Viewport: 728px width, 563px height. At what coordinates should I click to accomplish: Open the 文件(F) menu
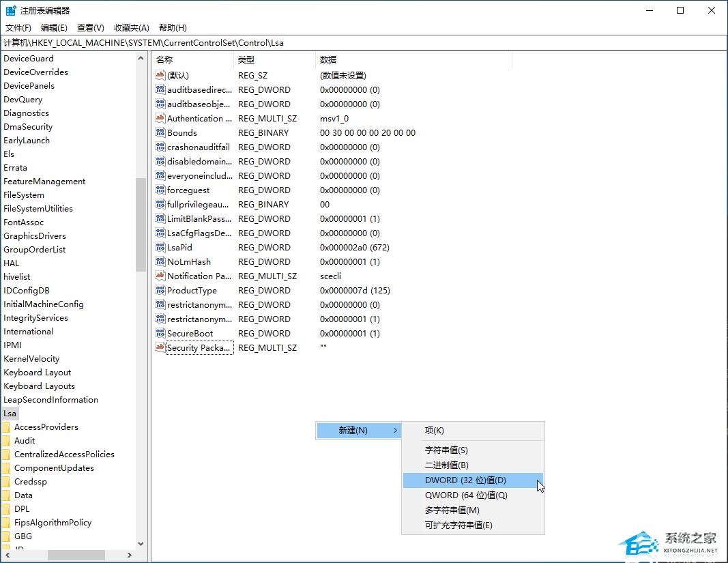(18, 28)
